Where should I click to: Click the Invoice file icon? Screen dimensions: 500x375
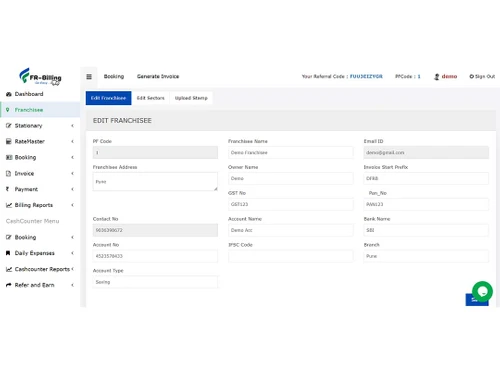(9, 173)
